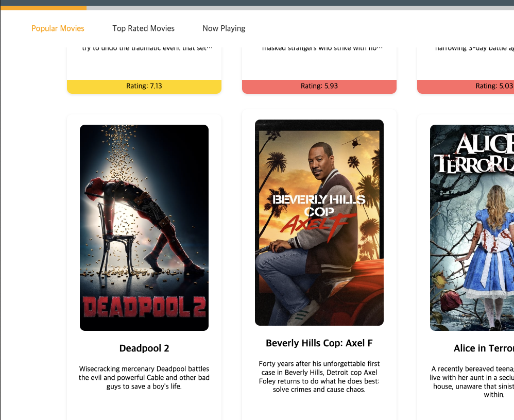The width and height of the screenshot is (514, 420).
Task: Click the red Rating: 5.93 bar
Action: [319, 87]
